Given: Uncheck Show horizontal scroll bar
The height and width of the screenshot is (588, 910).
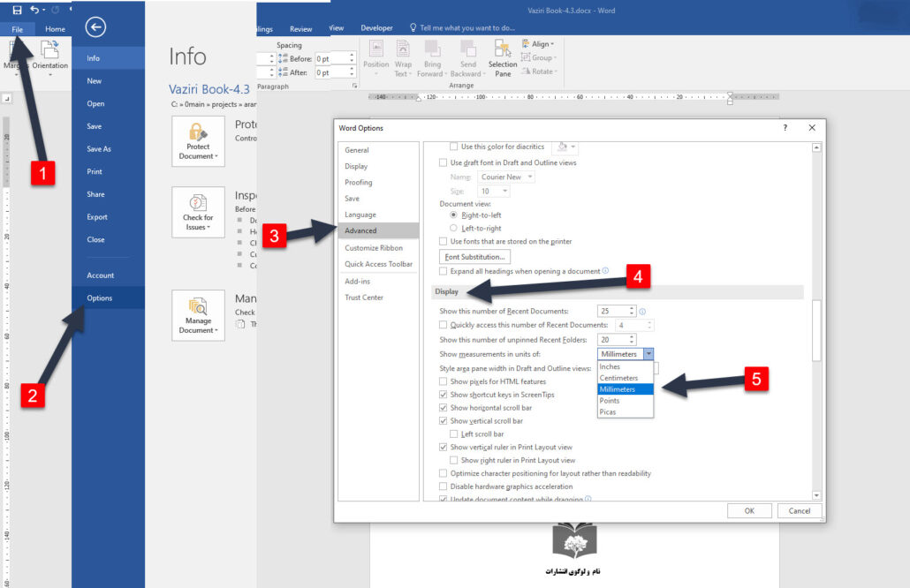Looking at the screenshot, I should coord(444,408).
